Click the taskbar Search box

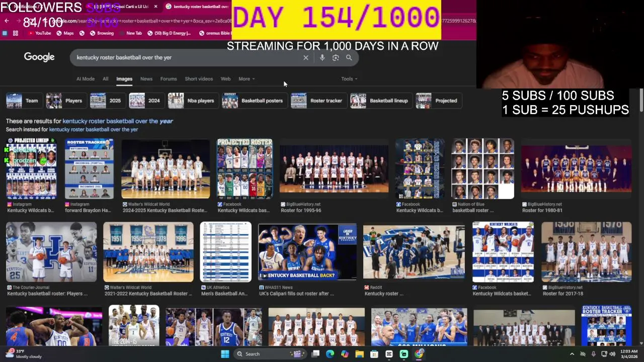coord(269,354)
